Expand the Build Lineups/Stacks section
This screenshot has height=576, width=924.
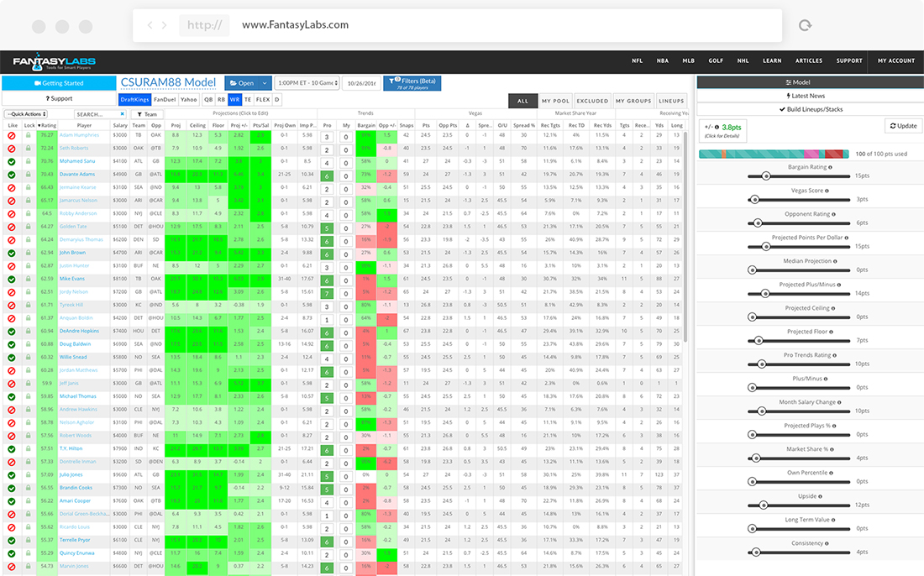coord(810,109)
